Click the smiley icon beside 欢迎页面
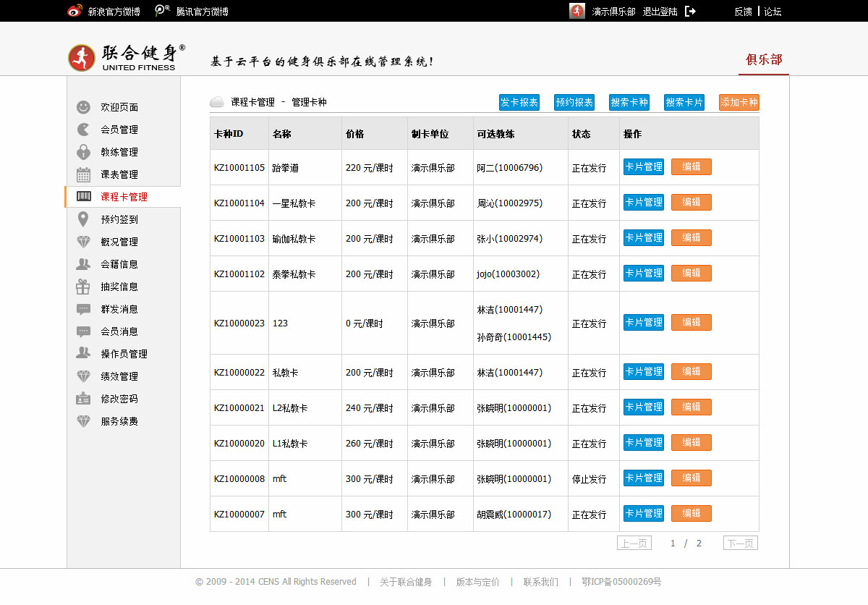Viewport: 868px width, 605px height. click(x=84, y=107)
